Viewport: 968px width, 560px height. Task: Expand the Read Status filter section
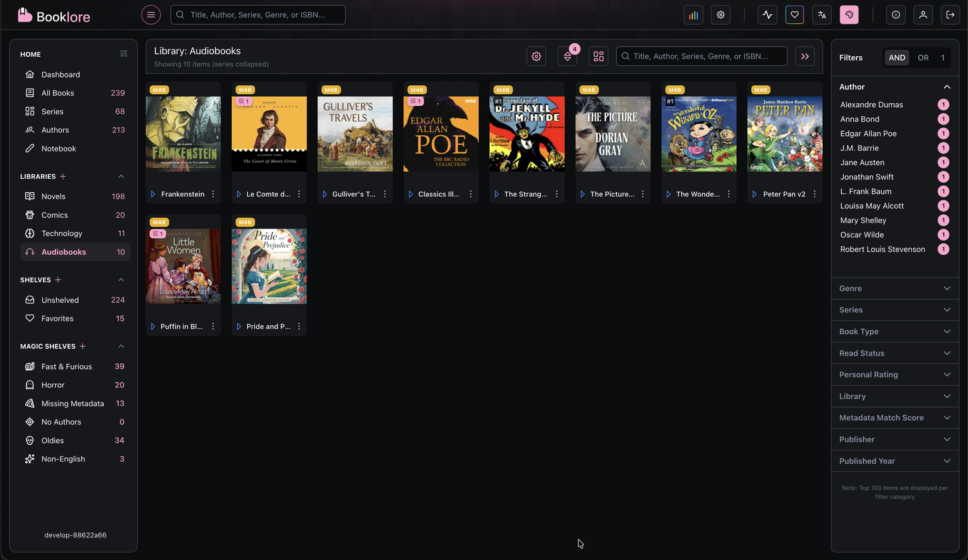point(894,354)
